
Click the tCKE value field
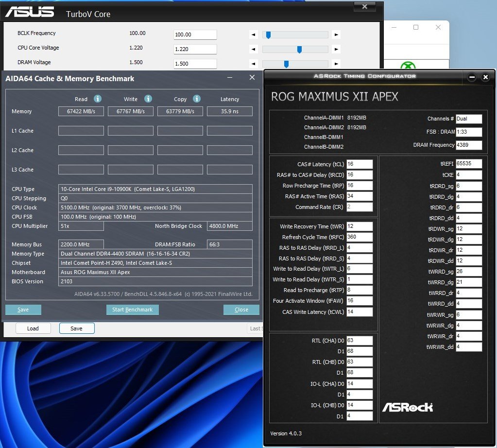point(469,175)
